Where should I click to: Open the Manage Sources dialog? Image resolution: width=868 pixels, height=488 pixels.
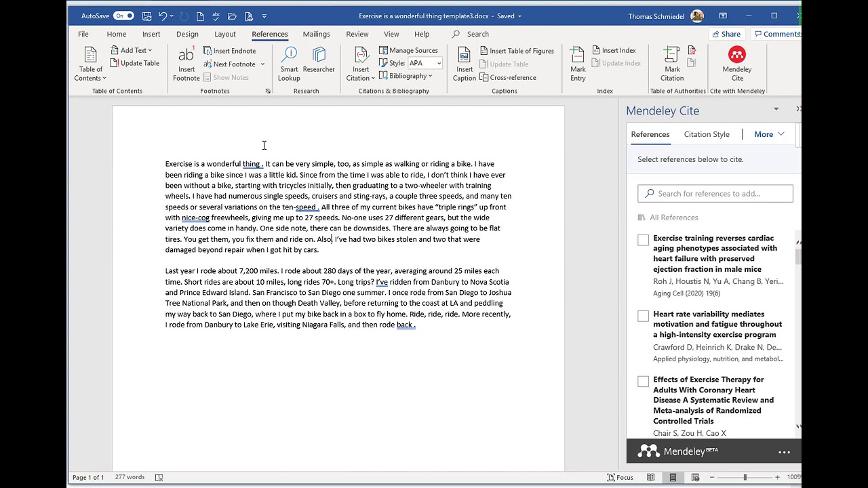[408, 50]
